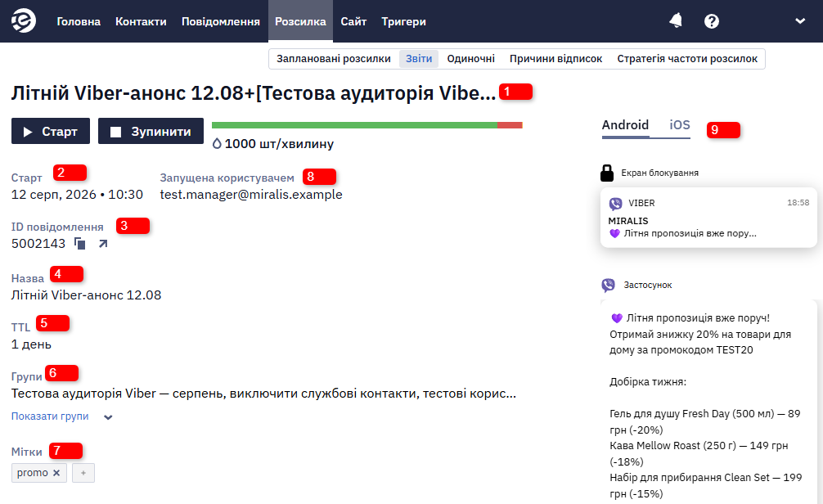The width and height of the screenshot is (823, 504).
Task: Open the Сайт menu
Action: 353,21
